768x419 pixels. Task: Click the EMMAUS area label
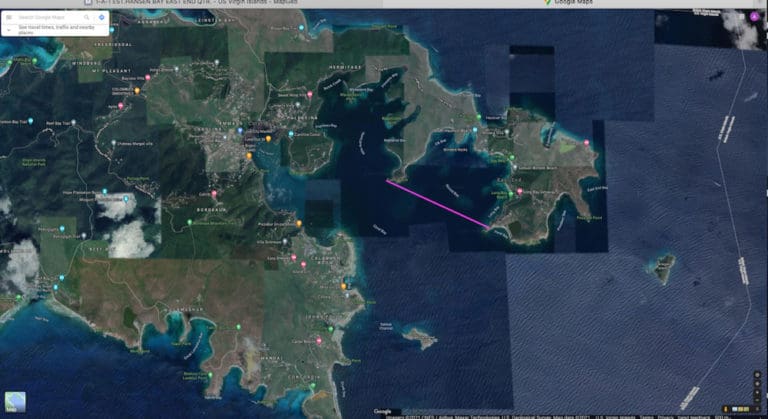230,123
